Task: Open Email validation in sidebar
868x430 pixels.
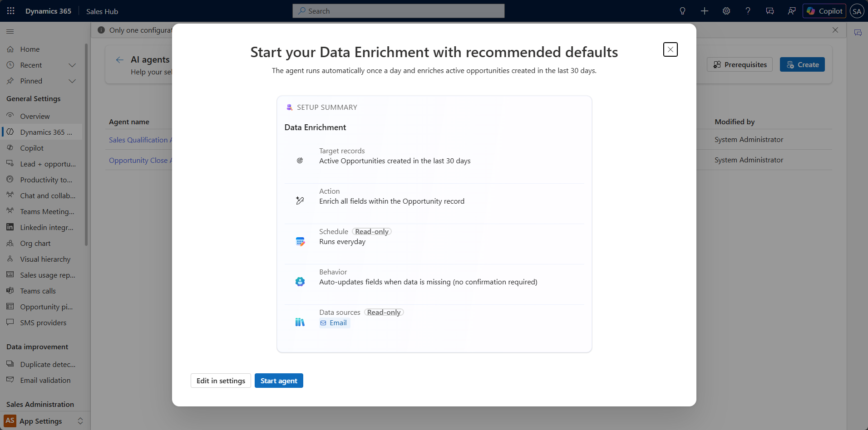Action: 45,380
